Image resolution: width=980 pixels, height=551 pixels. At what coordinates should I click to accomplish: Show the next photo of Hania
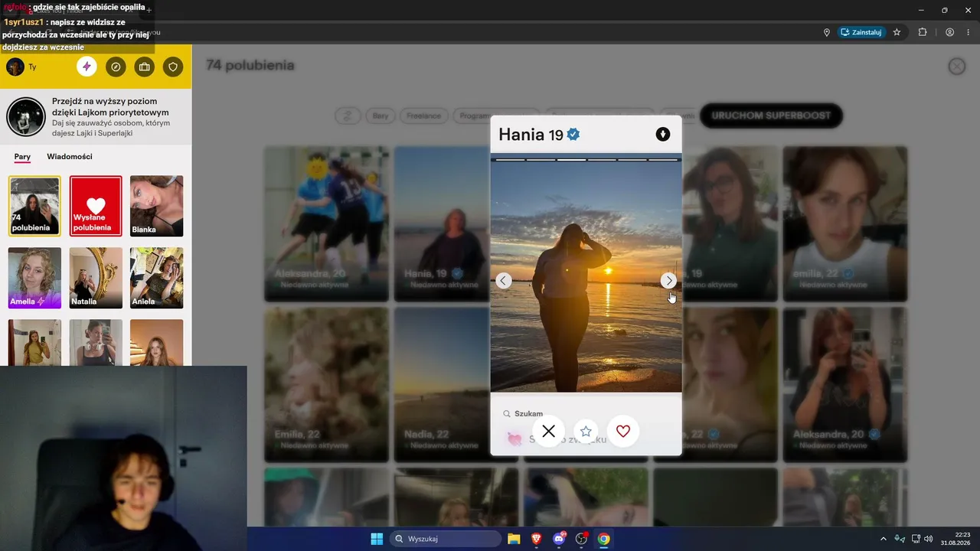[x=668, y=281]
